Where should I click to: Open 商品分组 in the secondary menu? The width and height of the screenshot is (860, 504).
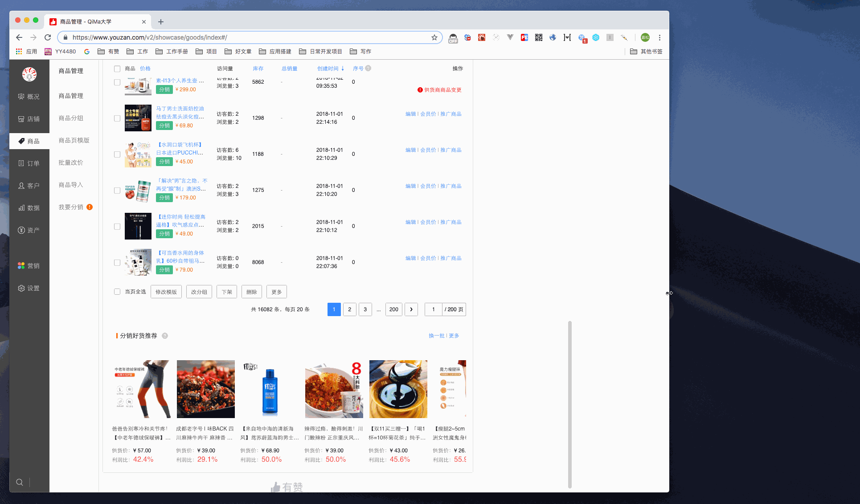tap(70, 118)
